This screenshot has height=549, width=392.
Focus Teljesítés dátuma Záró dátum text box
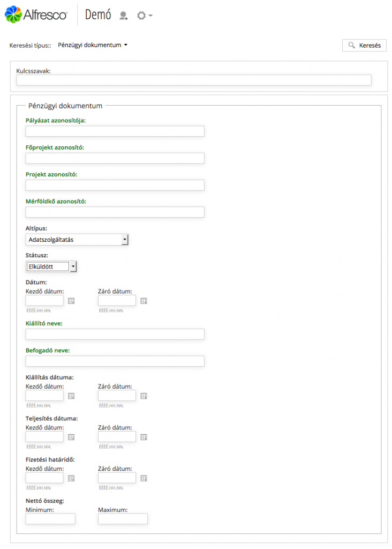117,436
